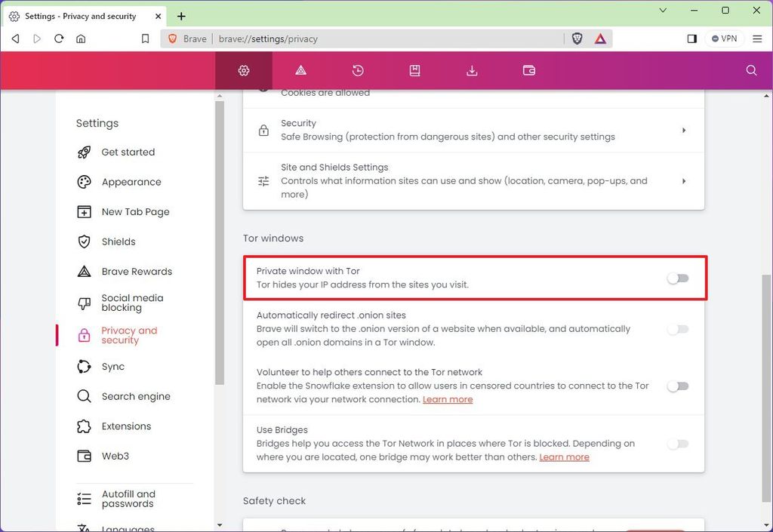The height and width of the screenshot is (532, 773).
Task: Switch to the Shields settings section
Action: (118, 241)
